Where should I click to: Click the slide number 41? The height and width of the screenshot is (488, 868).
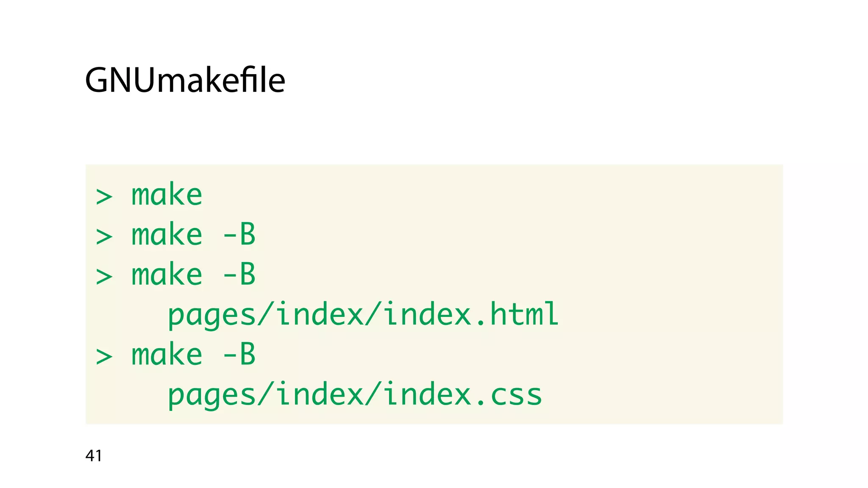94,456
